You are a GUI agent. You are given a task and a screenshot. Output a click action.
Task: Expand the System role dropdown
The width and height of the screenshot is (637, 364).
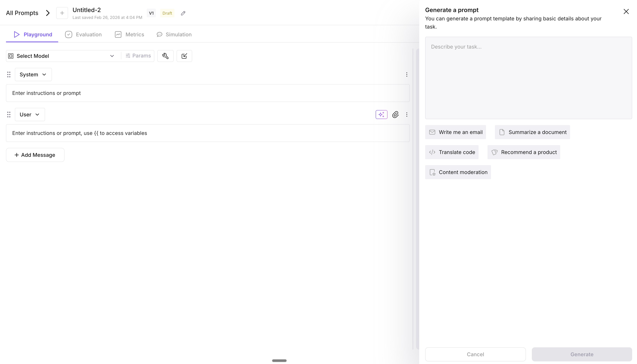click(x=33, y=75)
